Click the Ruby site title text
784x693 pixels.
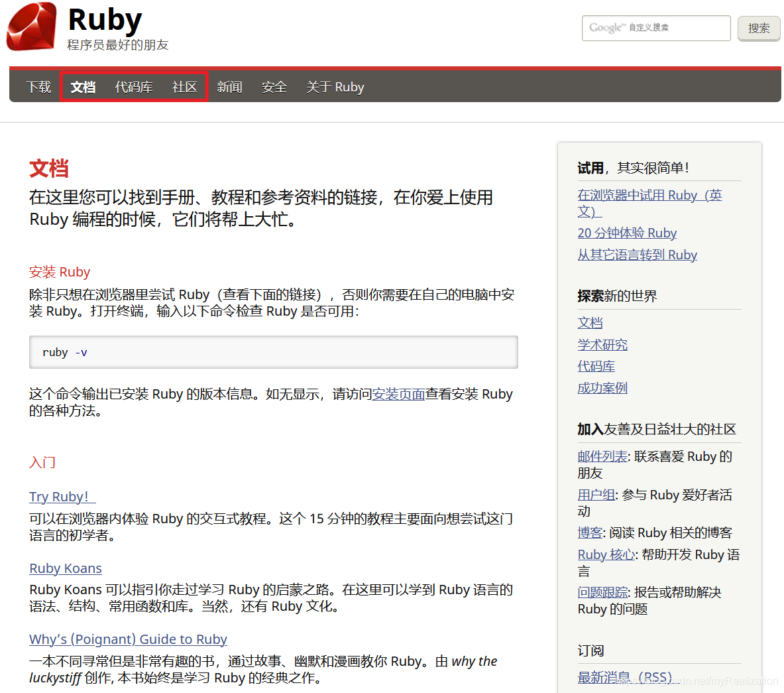(105, 20)
